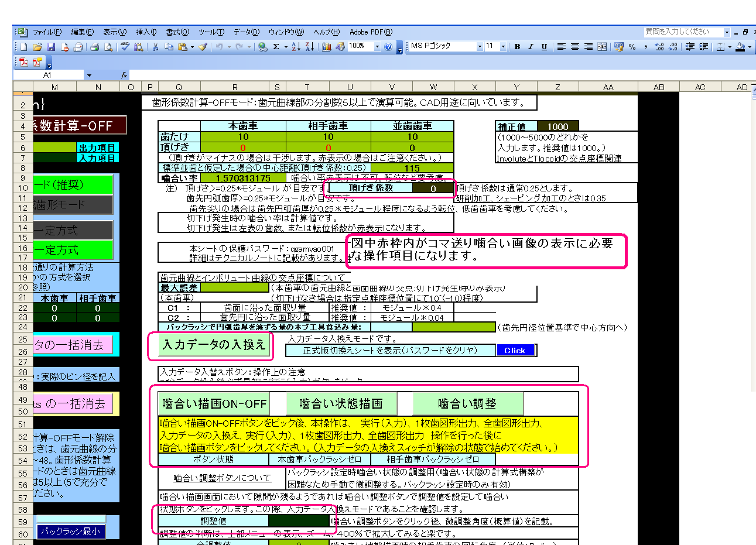Image resolution: width=756 pixels, height=545 pixels.
Task: Click the New workbook icon
Action: coord(23,47)
